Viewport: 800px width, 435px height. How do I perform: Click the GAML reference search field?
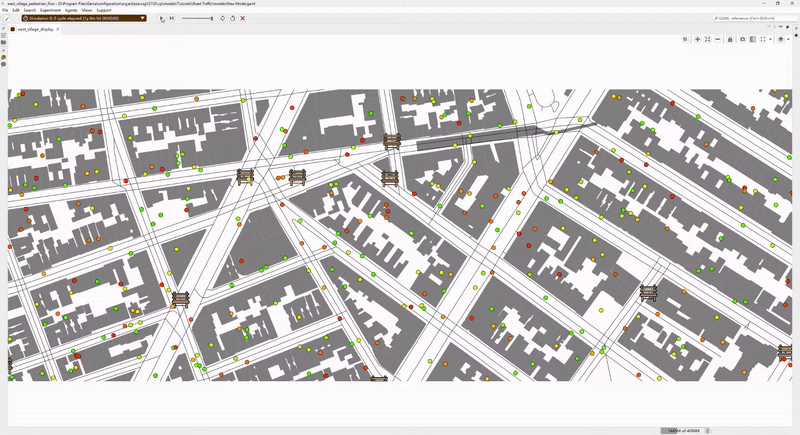[750, 18]
